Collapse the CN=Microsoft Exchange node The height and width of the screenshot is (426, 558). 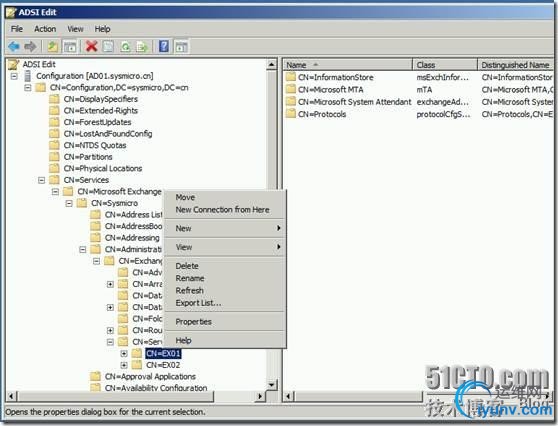55,192
